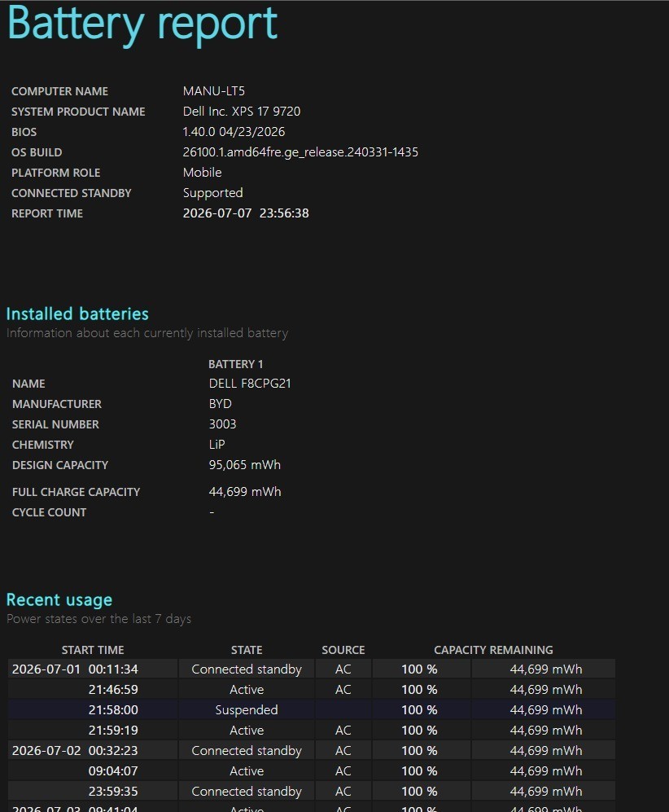Select the subtitle "Information about each currently installed battery"
This screenshot has height=812, width=669.
click(147, 333)
